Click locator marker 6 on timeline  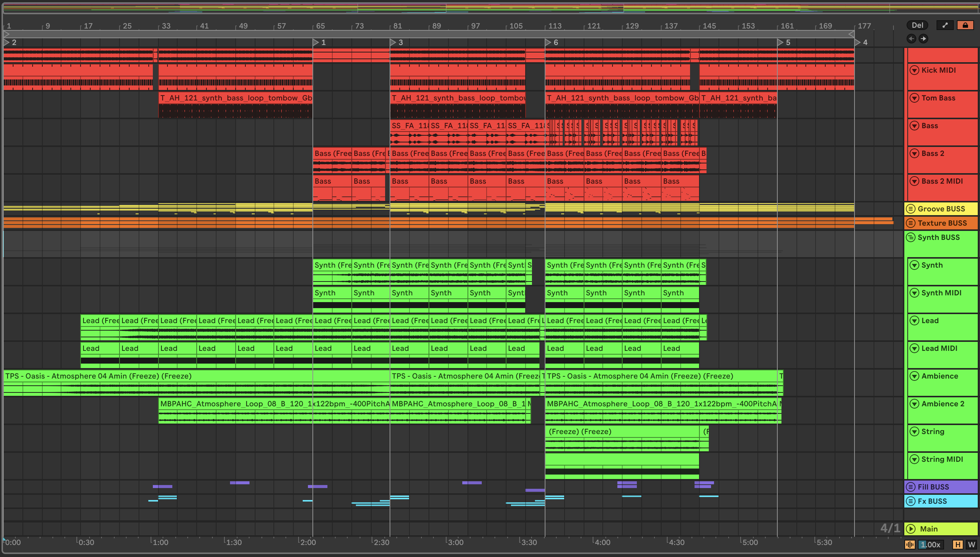click(548, 42)
